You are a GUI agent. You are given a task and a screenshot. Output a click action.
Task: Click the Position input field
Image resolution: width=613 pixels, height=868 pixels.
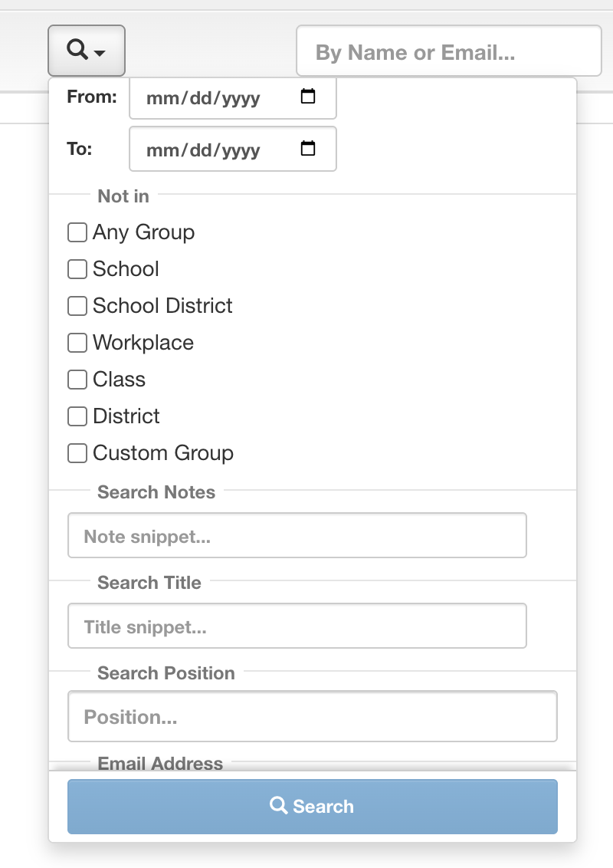click(313, 716)
